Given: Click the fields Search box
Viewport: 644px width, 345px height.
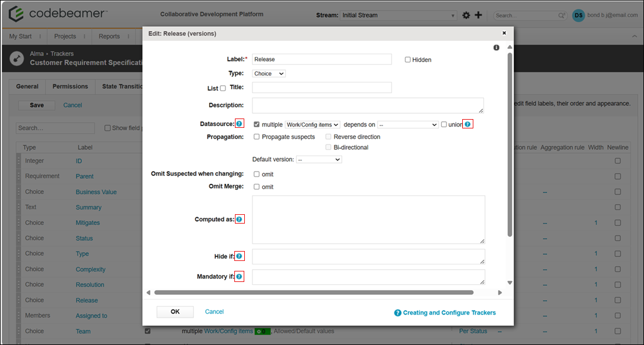Looking at the screenshot, I should 55,128.
